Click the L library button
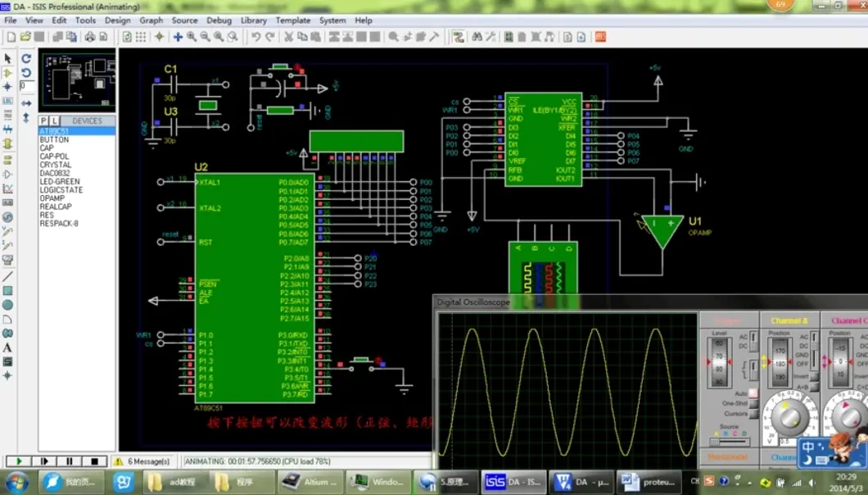This screenshot has height=495, width=868. pos(54,120)
